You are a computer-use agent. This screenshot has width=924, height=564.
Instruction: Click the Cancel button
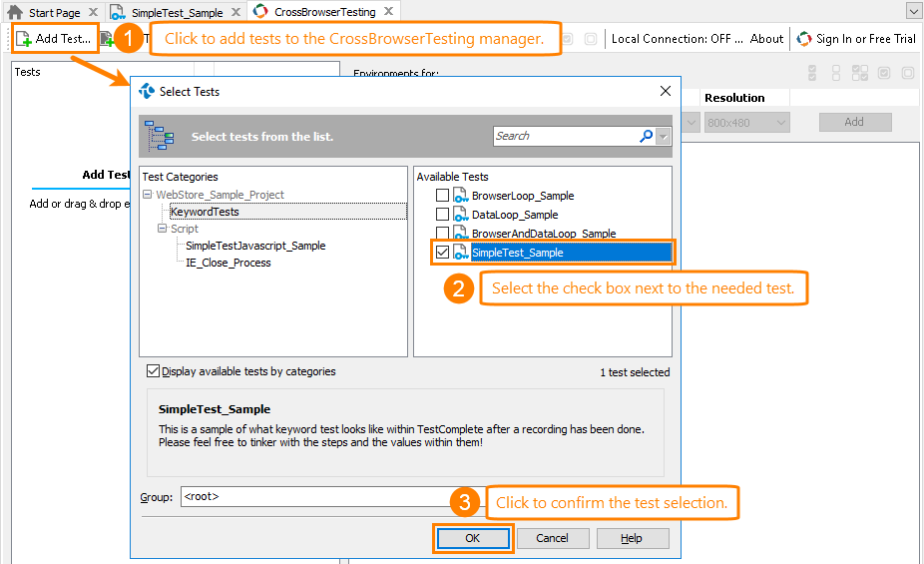click(x=552, y=538)
